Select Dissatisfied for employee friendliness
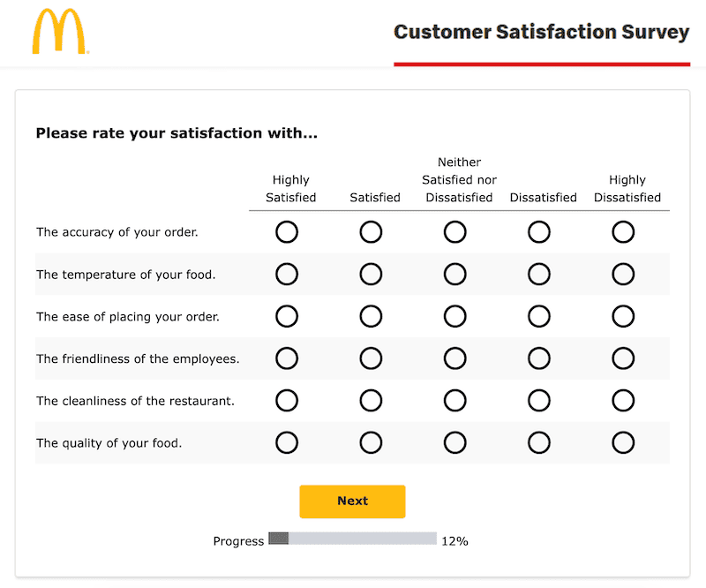The height and width of the screenshot is (588, 706). pyautogui.click(x=539, y=358)
